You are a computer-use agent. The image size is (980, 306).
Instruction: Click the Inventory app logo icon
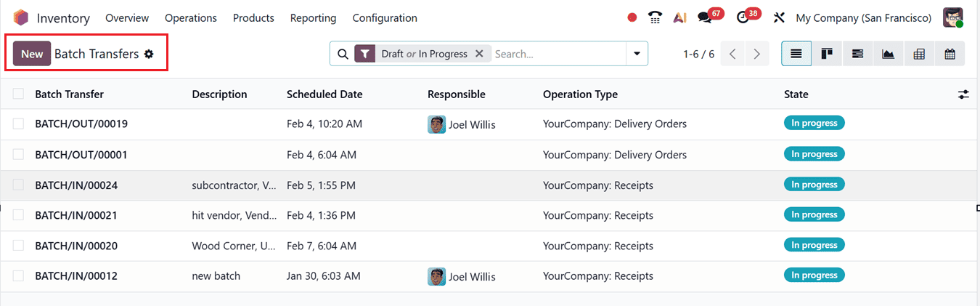pyautogui.click(x=21, y=17)
